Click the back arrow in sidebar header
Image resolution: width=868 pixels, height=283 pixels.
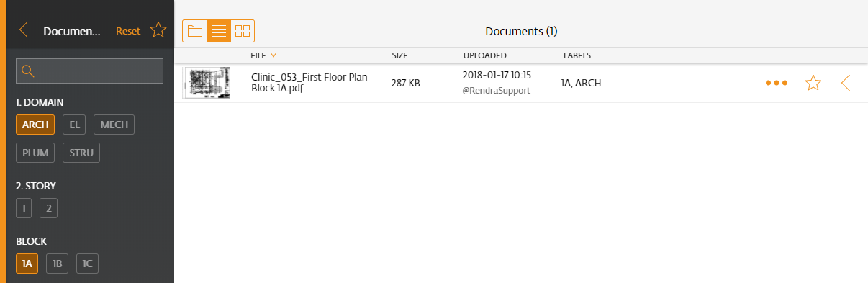24,30
